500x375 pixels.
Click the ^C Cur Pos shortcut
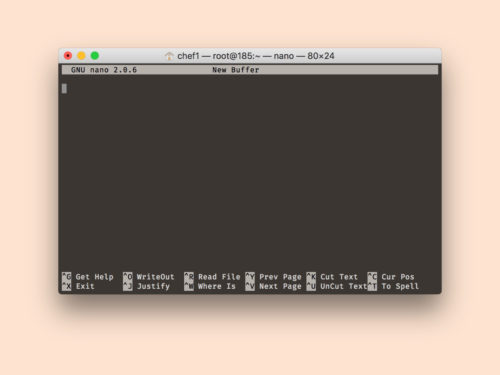coord(391,277)
